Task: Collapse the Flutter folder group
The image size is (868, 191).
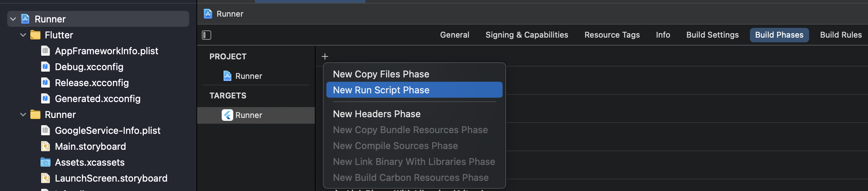Action: point(23,35)
